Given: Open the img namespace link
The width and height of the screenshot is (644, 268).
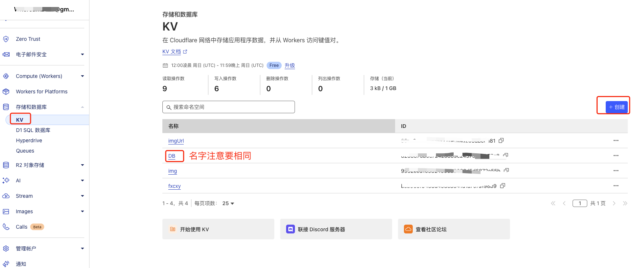Looking at the screenshot, I should 173,171.
